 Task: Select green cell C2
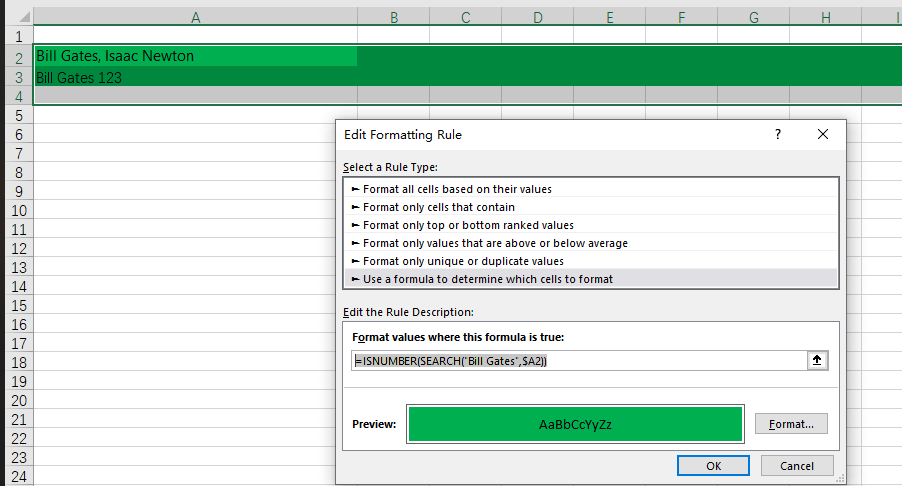[x=465, y=56]
